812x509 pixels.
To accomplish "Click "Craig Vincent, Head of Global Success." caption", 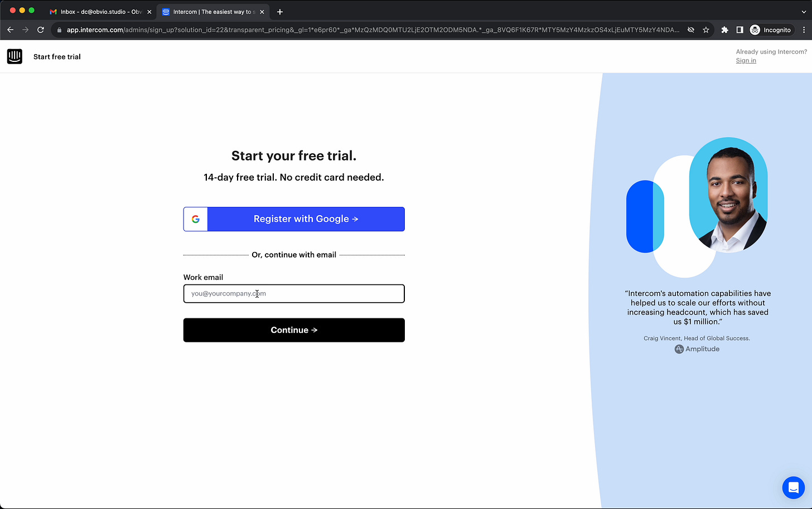I will [697, 338].
